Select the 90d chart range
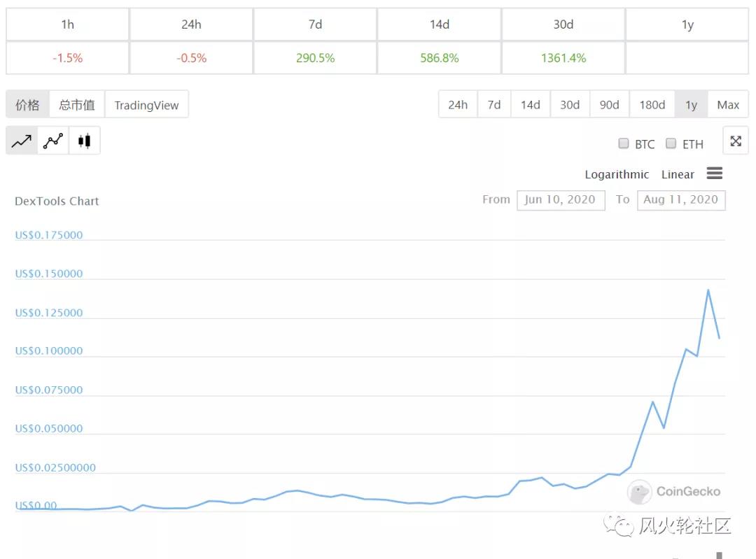Screen dimensions: 756x559 [x=610, y=104]
